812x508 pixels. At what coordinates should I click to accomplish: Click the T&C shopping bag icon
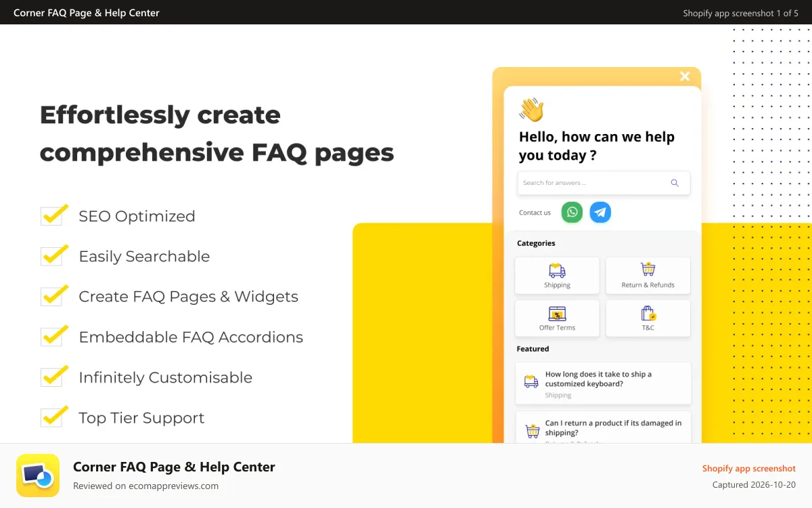pos(648,313)
